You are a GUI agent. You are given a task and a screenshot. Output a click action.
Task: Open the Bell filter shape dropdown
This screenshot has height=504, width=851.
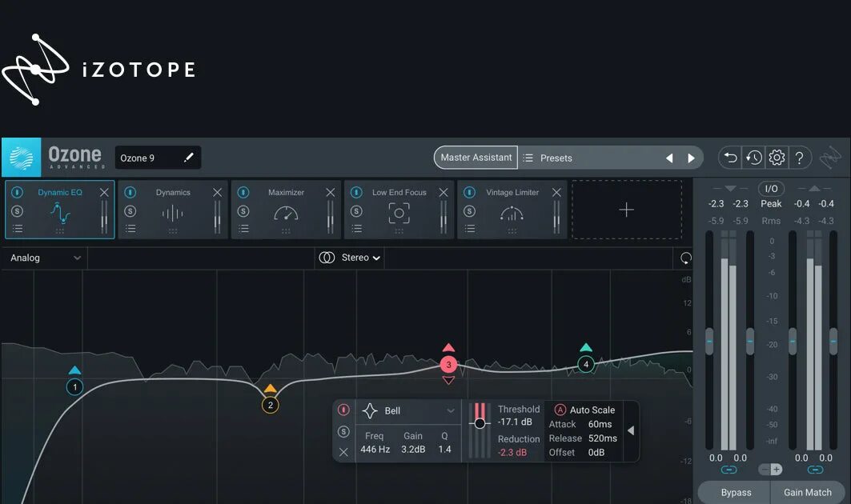[x=408, y=411]
